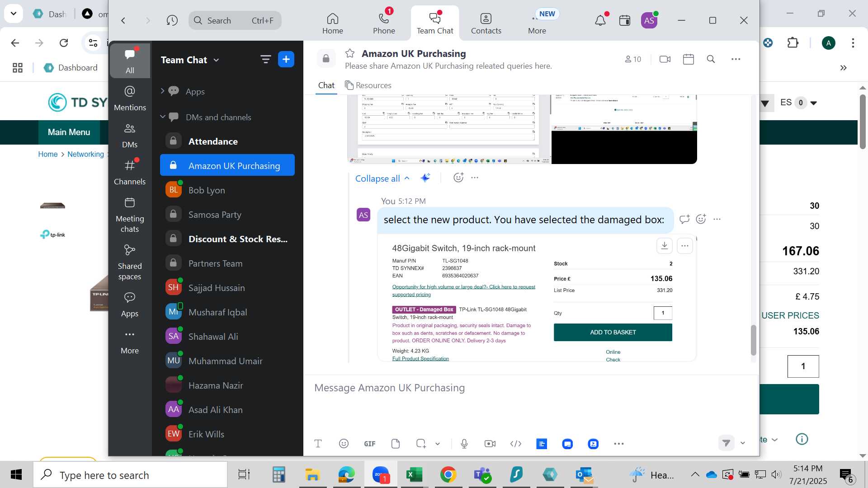Switch to the Contacts tab
The height and width of the screenshot is (488, 868).
[x=486, y=23]
